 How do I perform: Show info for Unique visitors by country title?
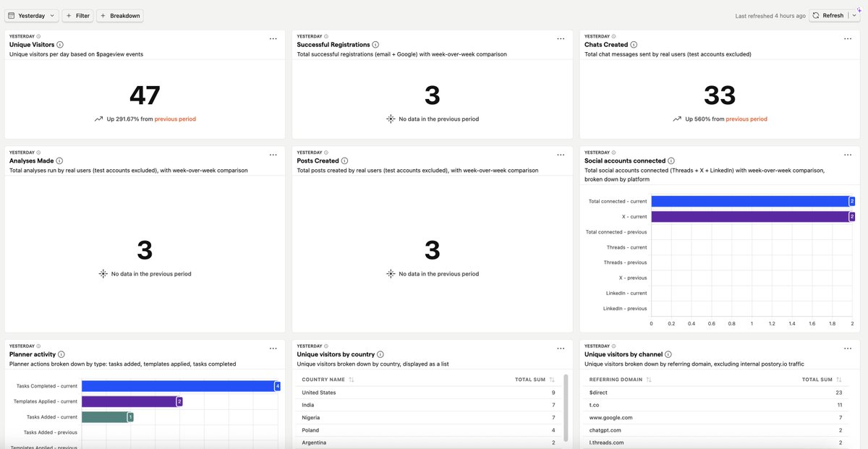tap(381, 355)
